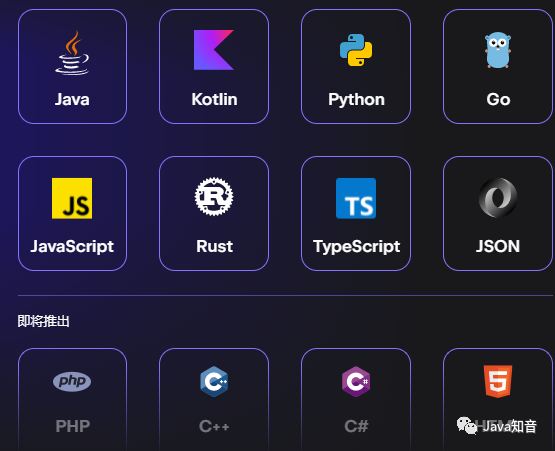Click the orange HTML5 shield icon
The height and width of the screenshot is (451, 555).
498,381
